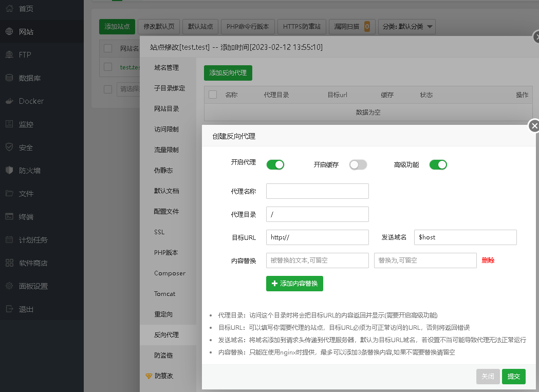
Task: Open the 请选择 batch action dropdown
Action: point(129,89)
